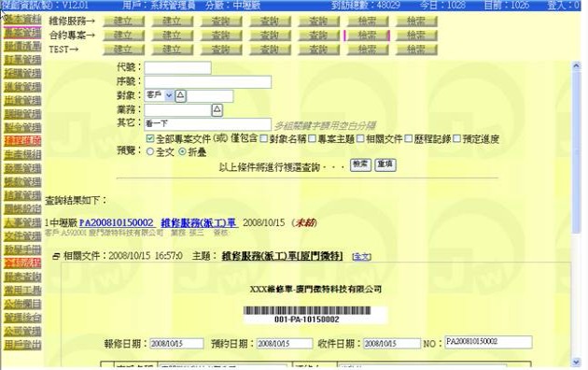Open the lookup triangle beside 業務 field
This screenshot has width=588, height=370.
pyautogui.click(x=217, y=110)
